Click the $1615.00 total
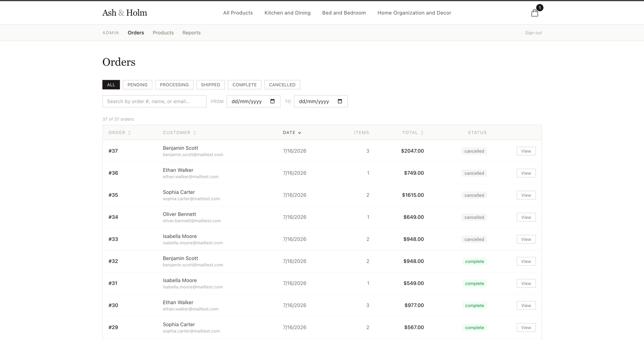Viewport: 644px width, 340px height. pyautogui.click(x=413, y=195)
